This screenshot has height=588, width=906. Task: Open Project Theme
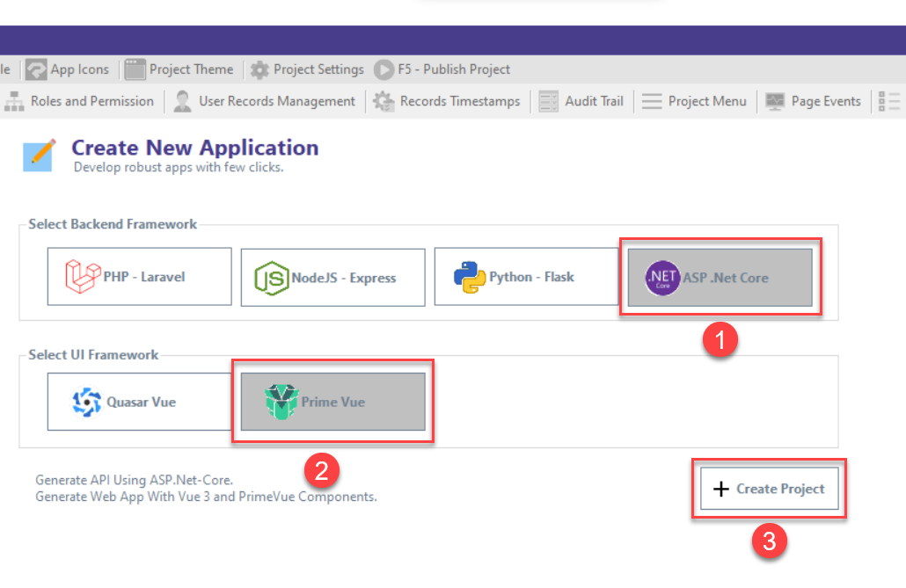(x=179, y=69)
